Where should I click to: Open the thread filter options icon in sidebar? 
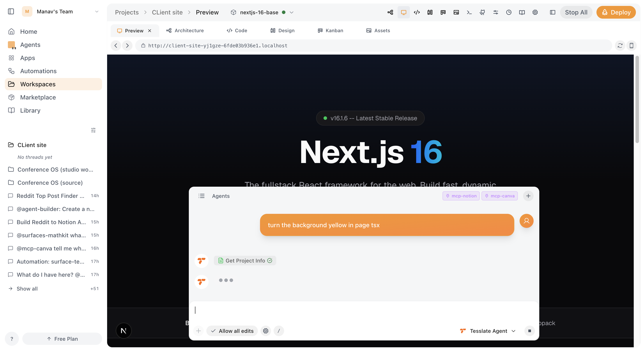93,130
